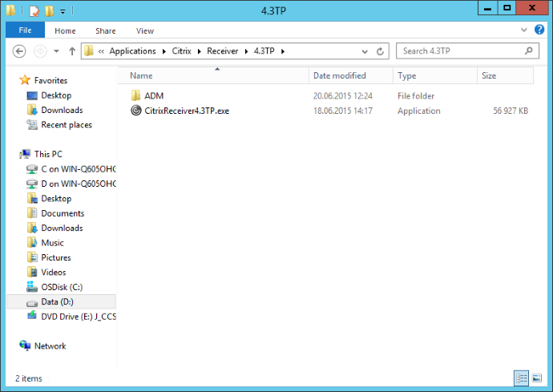Switch to Details view icon
Screen dimensions: 553x392
pos(521,378)
